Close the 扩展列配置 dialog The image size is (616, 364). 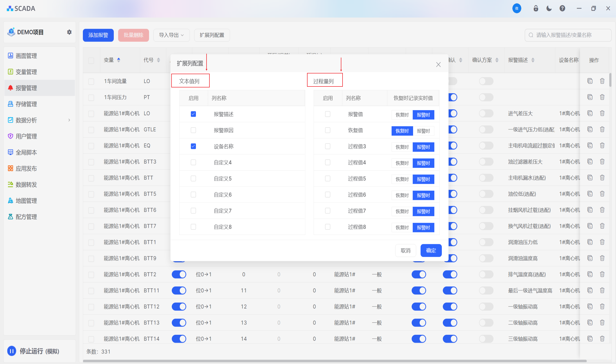tap(438, 64)
